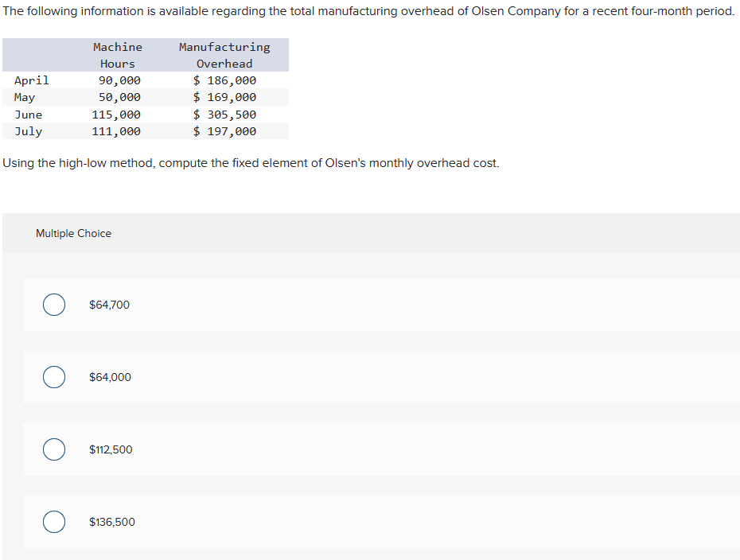Click the Manufacturing Overhead column header
This screenshot has width=740, height=560.
coord(225,55)
